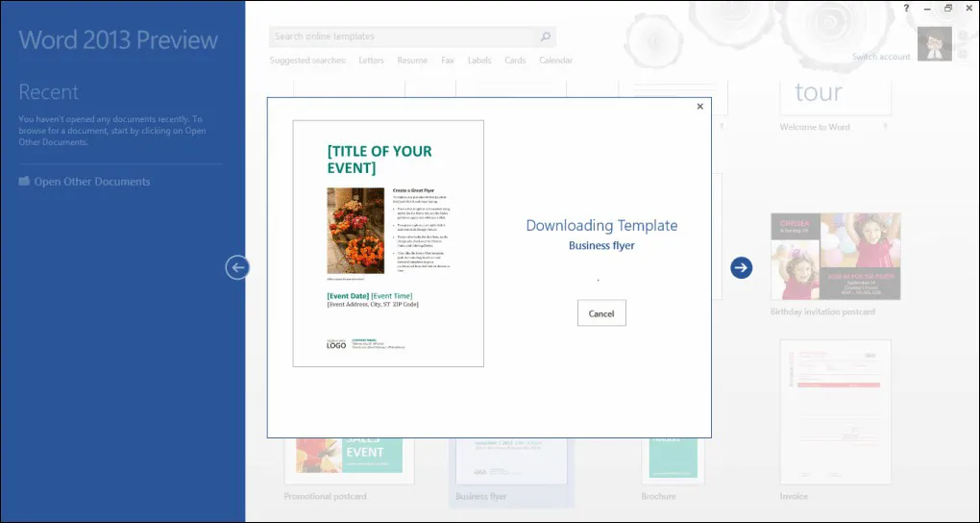Select Birthday invitation postcard template thumbnail

click(835, 257)
